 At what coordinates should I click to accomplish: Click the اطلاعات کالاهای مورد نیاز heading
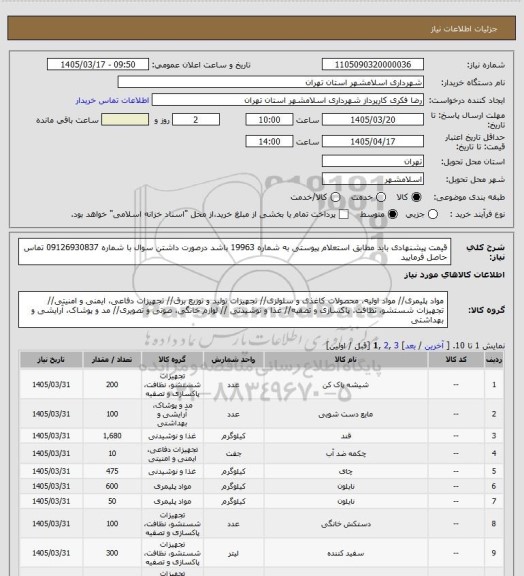tap(455, 275)
